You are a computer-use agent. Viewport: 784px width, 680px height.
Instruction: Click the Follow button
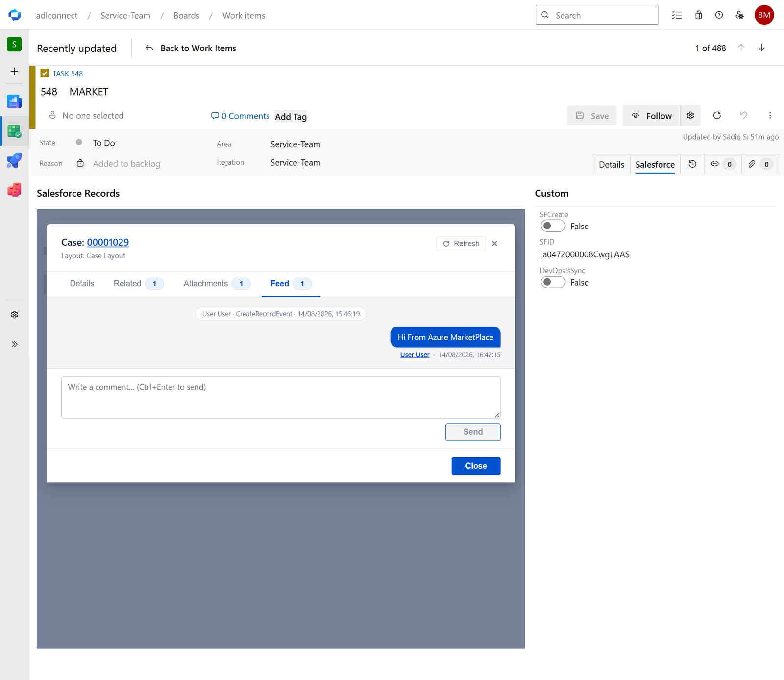coord(651,115)
